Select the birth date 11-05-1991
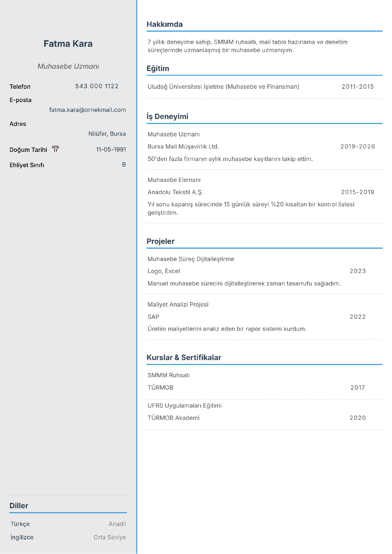This screenshot has height=554, width=392. tap(111, 150)
